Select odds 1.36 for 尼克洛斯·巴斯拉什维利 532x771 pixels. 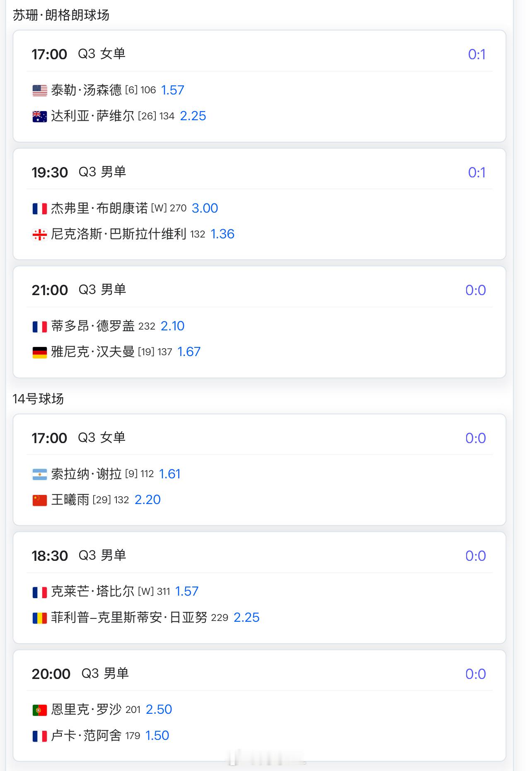tap(222, 234)
